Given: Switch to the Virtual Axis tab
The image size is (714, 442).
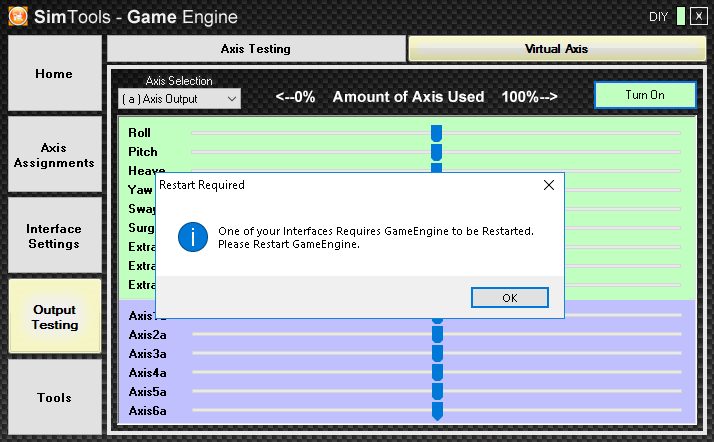Looking at the screenshot, I should coord(556,48).
